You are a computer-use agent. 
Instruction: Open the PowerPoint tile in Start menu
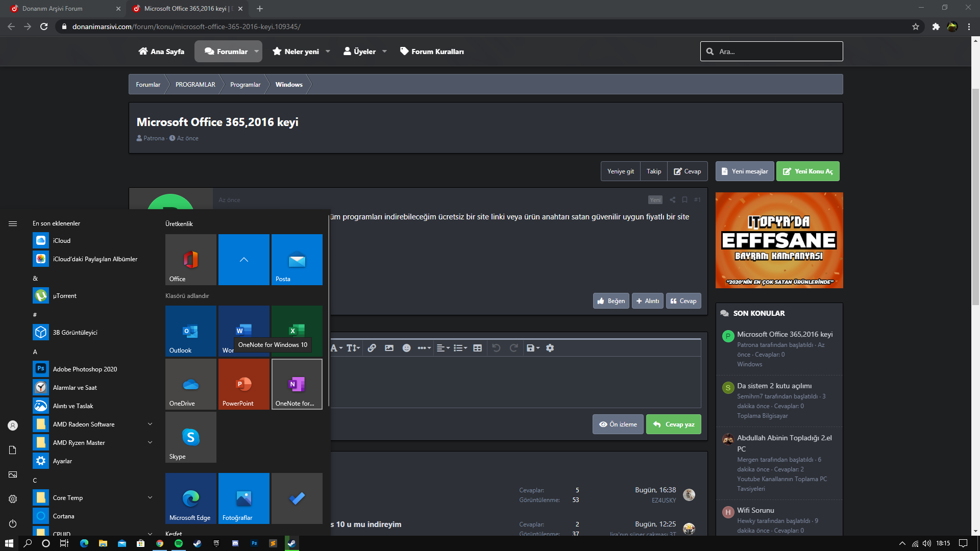click(x=243, y=384)
